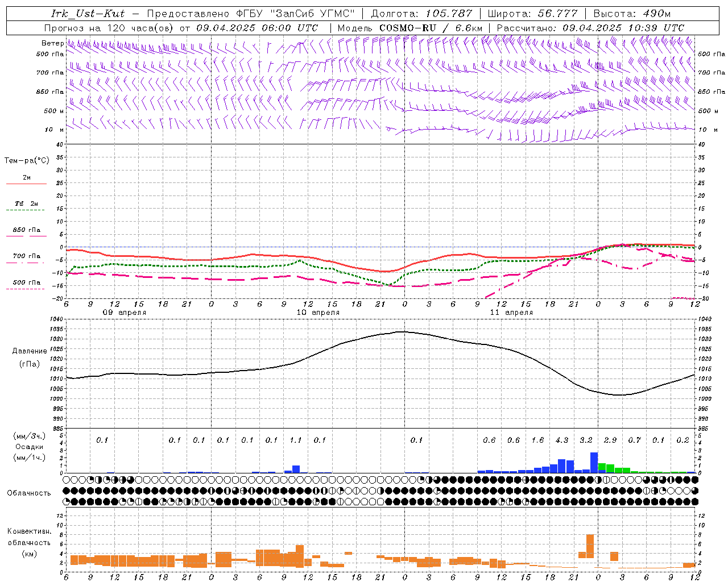Click the 0.7 precipitation total value
The height and width of the screenshot is (582, 728).
tap(634, 440)
